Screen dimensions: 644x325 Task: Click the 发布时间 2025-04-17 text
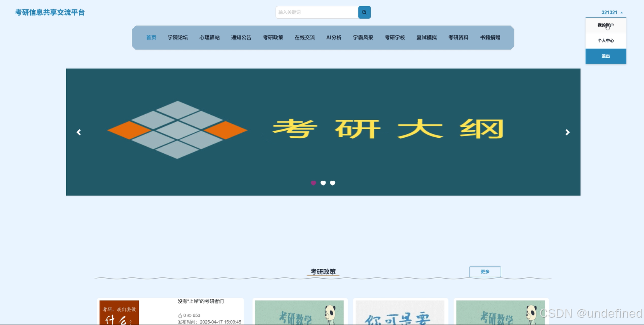(x=209, y=322)
